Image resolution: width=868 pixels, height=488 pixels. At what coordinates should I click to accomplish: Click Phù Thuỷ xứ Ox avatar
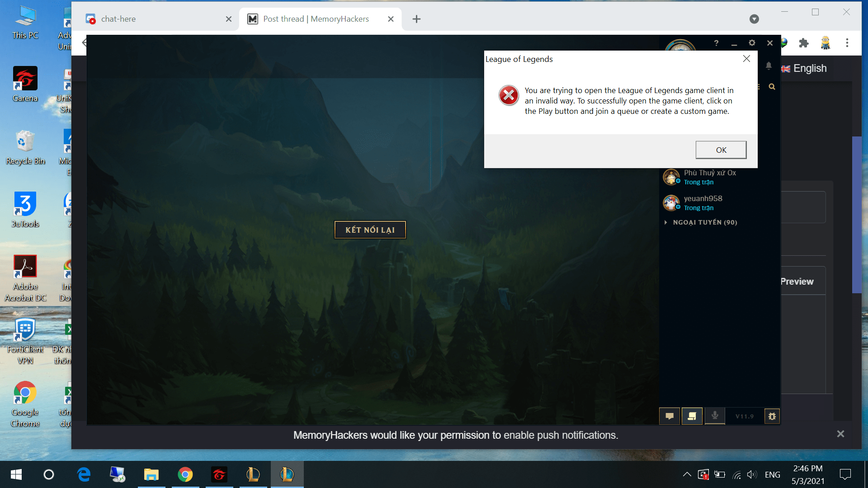[x=671, y=177]
